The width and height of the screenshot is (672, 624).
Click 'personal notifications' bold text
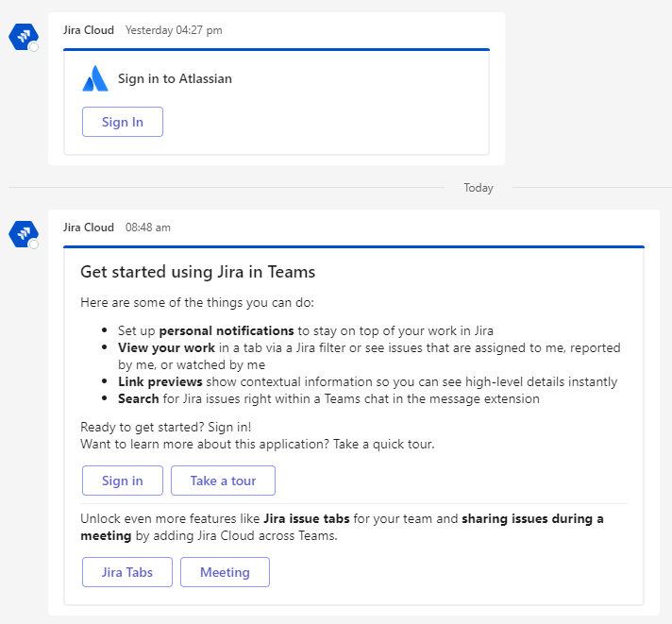point(227,330)
